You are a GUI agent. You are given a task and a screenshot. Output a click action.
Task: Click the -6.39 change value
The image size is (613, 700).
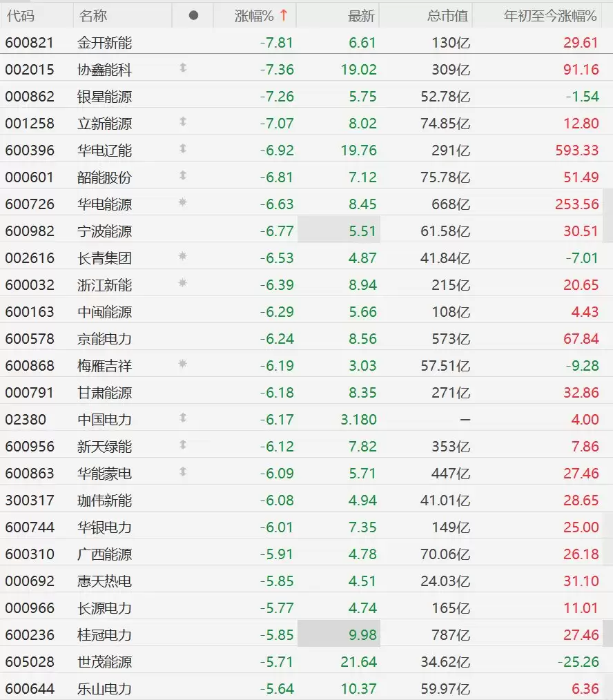[x=277, y=285]
